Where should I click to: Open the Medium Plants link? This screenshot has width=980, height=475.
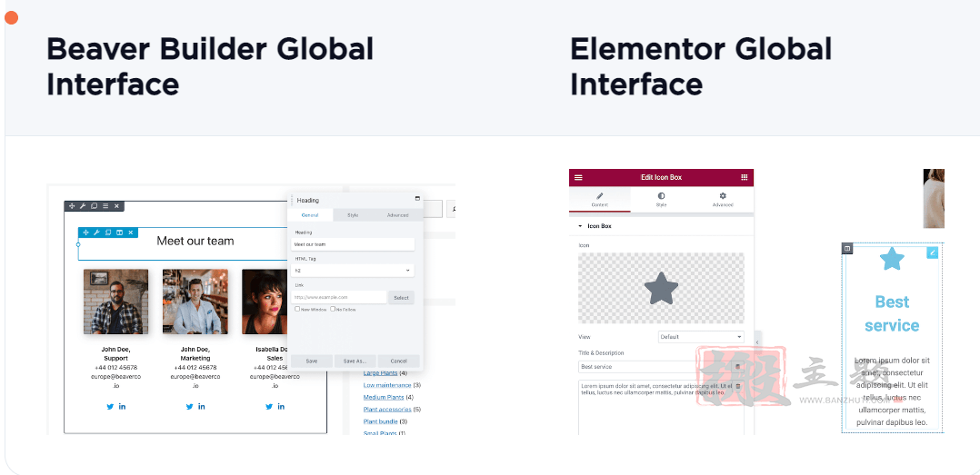pyautogui.click(x=384, y=397)
